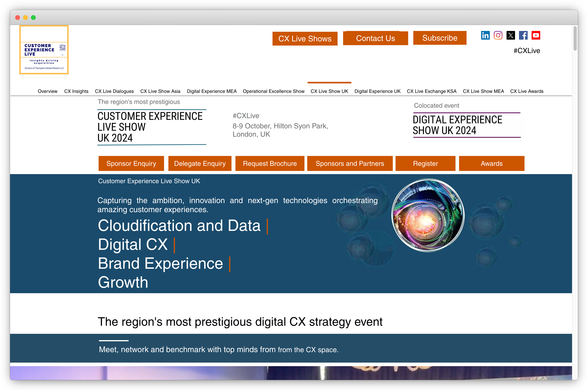Click the CX Live Shows button
This screenshot has width=588, height=390.
coord(305,39)
